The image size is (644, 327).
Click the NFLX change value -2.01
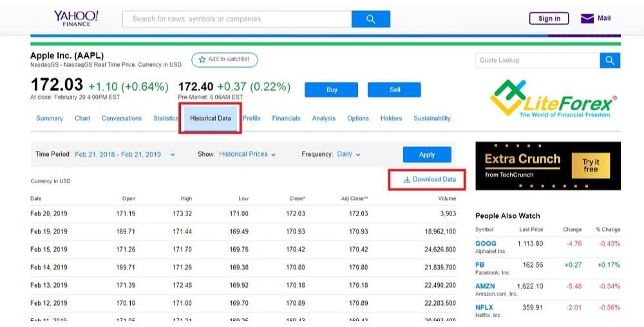tap(574, 308)
